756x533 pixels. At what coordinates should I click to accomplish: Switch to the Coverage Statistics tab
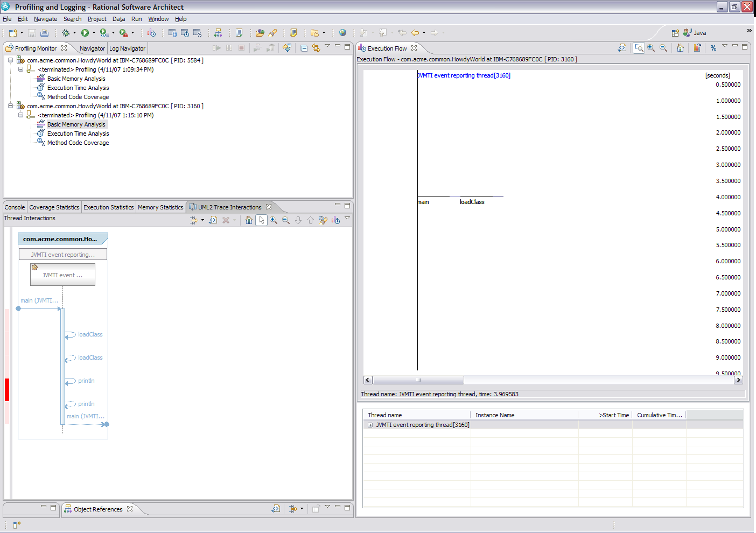point(54,207)
